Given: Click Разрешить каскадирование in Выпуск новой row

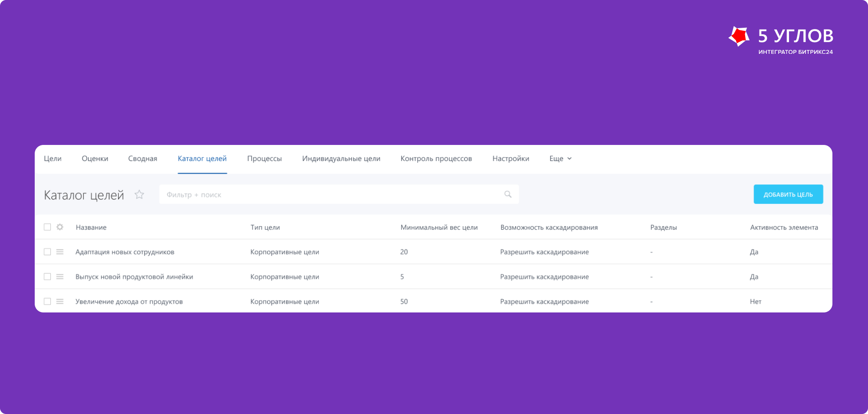Looking at the screenshot, I should point(544,277).
